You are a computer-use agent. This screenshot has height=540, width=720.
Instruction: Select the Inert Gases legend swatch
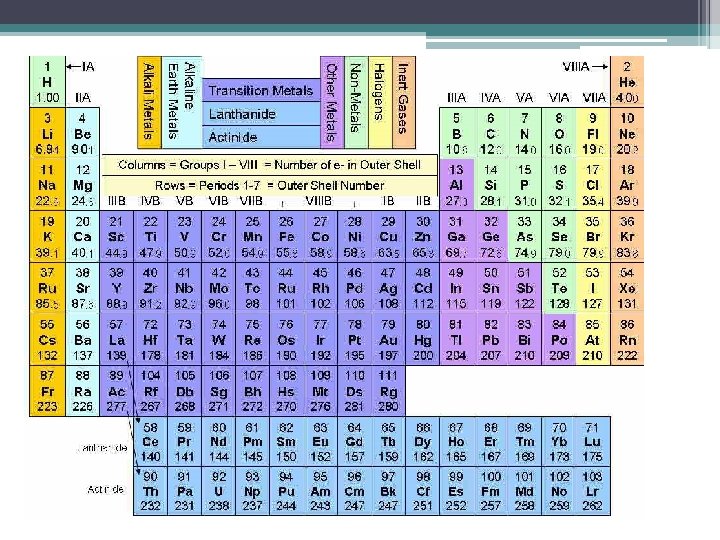[x=404, y=102]
